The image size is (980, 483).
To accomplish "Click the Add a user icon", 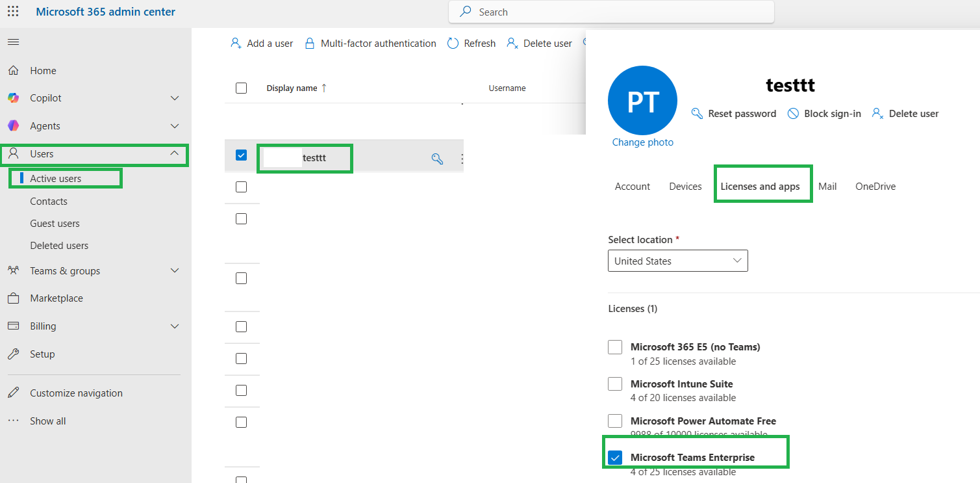I will click(236, 43).
